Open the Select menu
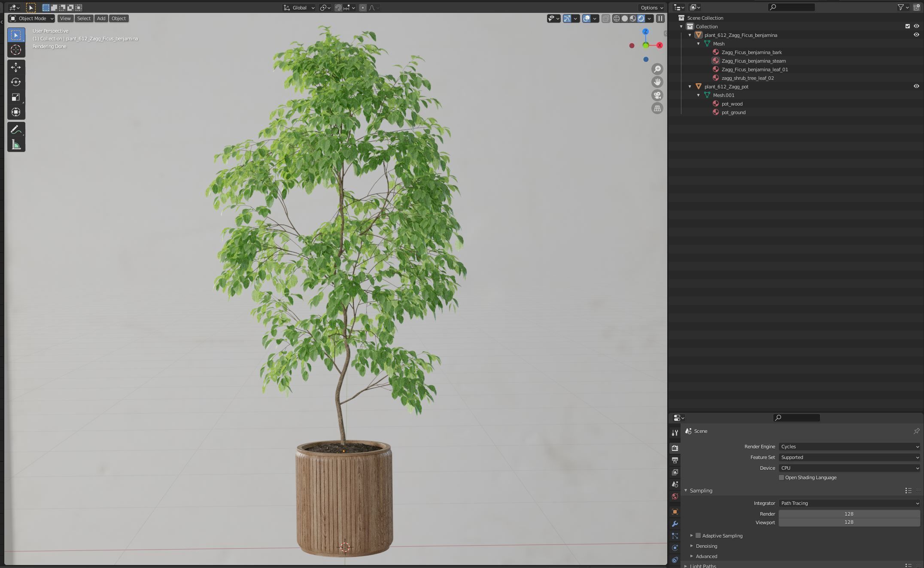Viewport: 924px width, 568px height. (x=84, y=18)
